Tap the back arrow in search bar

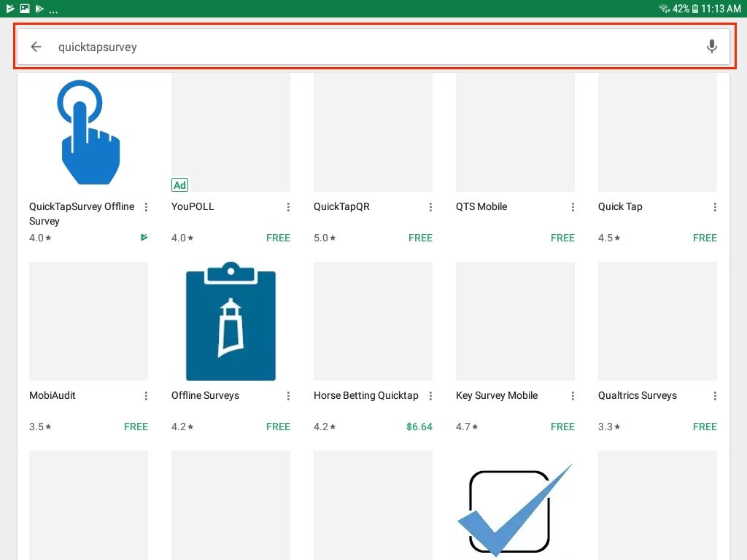pos(36,47)
